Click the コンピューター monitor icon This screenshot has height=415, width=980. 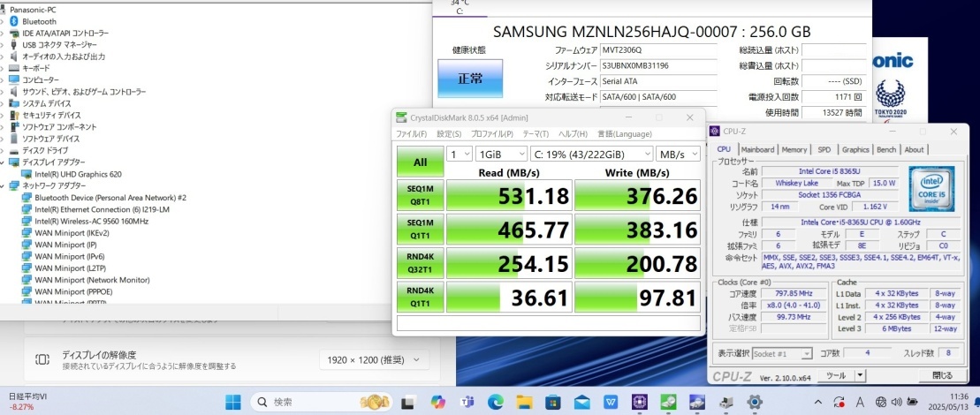(x=14, y=79)
